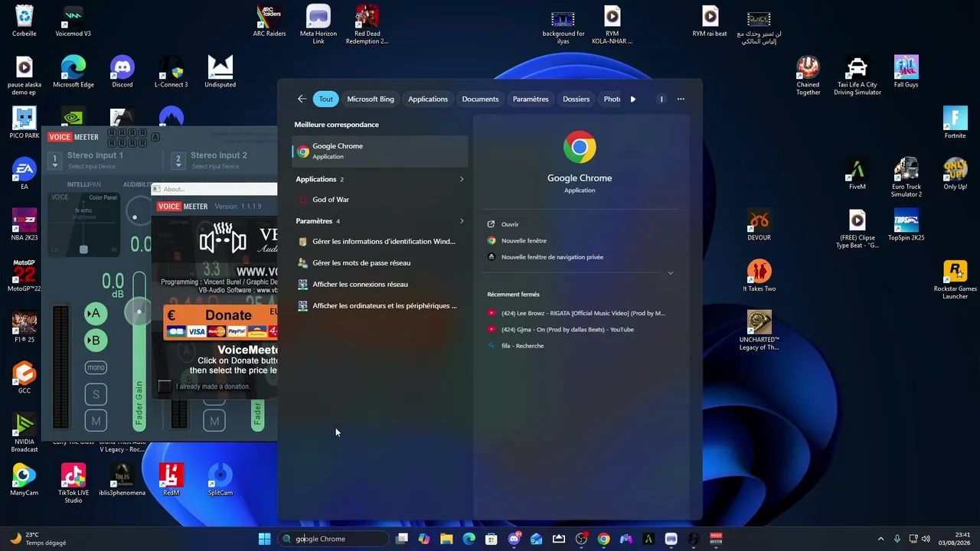Expand the Paramètres results section
Screen dimensions: 980x551
tap(461, 221)
